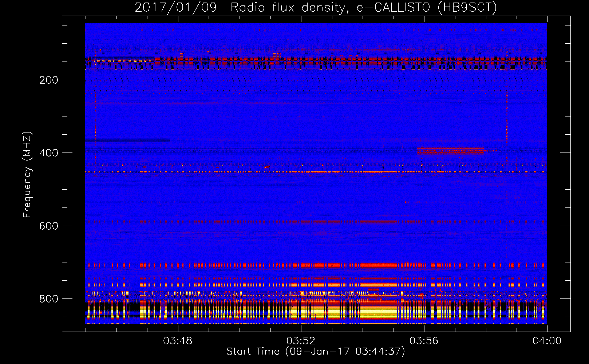
Task: Click the 600 frequency tick label
Action: pos(49,226)
